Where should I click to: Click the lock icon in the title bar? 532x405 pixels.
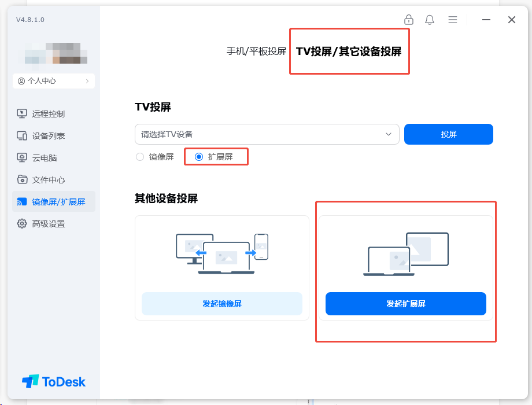click(408, 19)
